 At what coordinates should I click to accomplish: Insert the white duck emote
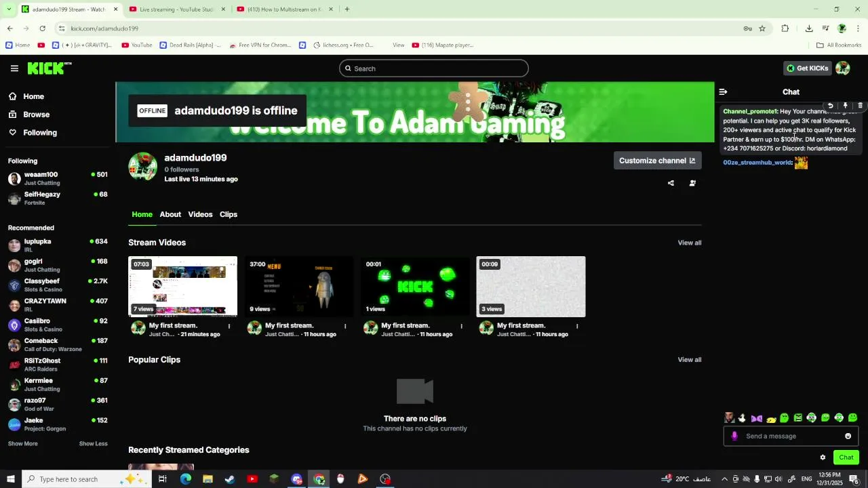pyautogui.click(x=743, y=418)
